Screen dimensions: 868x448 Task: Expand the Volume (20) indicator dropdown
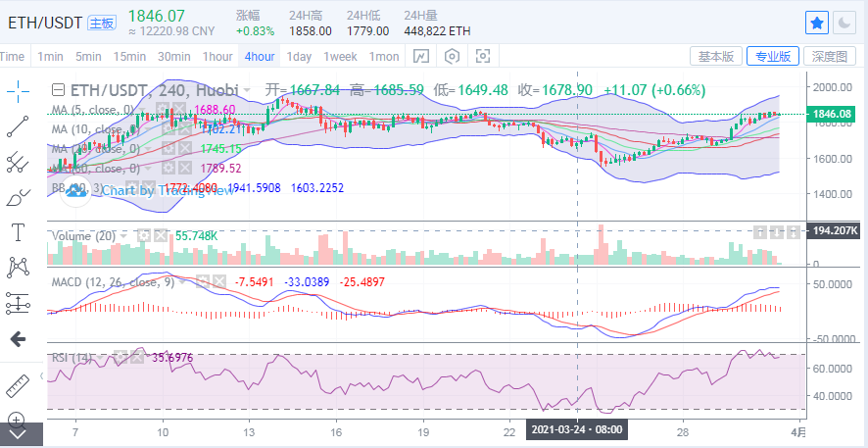[x=123, y=236]
